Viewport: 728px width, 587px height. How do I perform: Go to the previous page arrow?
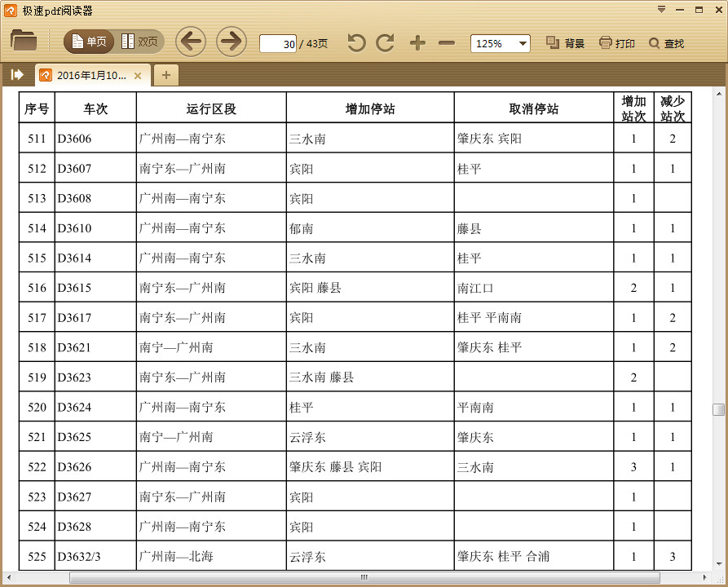coord(191,42)
